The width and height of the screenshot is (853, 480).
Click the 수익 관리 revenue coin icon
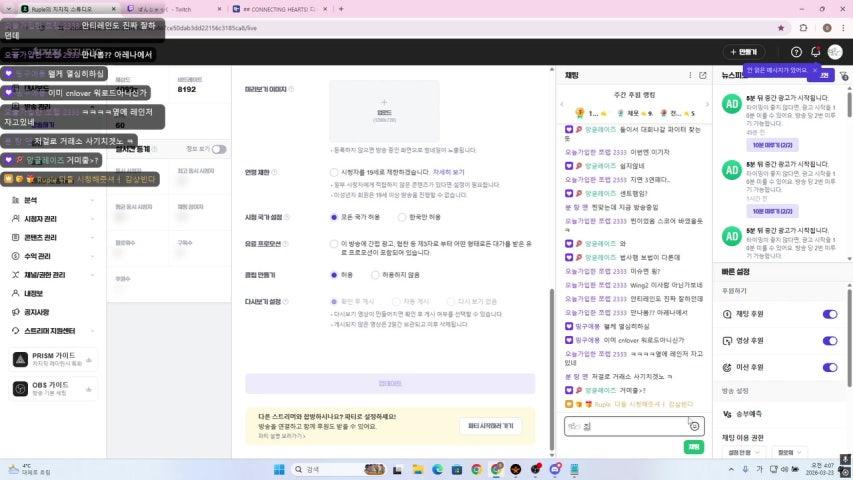coord(15,256)
